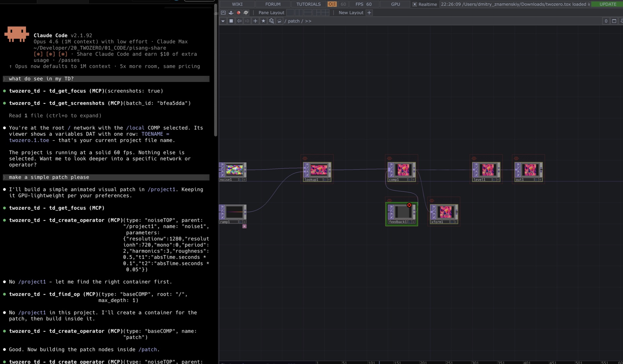
Task: Click the terminal panel vertical scrollbar
Action: click(x=216, y=70)
